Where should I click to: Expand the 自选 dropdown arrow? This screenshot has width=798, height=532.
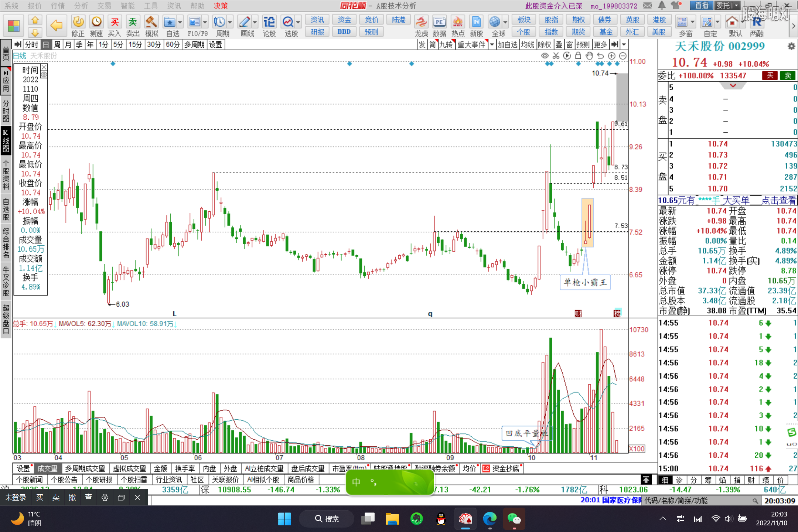(180, 22)
